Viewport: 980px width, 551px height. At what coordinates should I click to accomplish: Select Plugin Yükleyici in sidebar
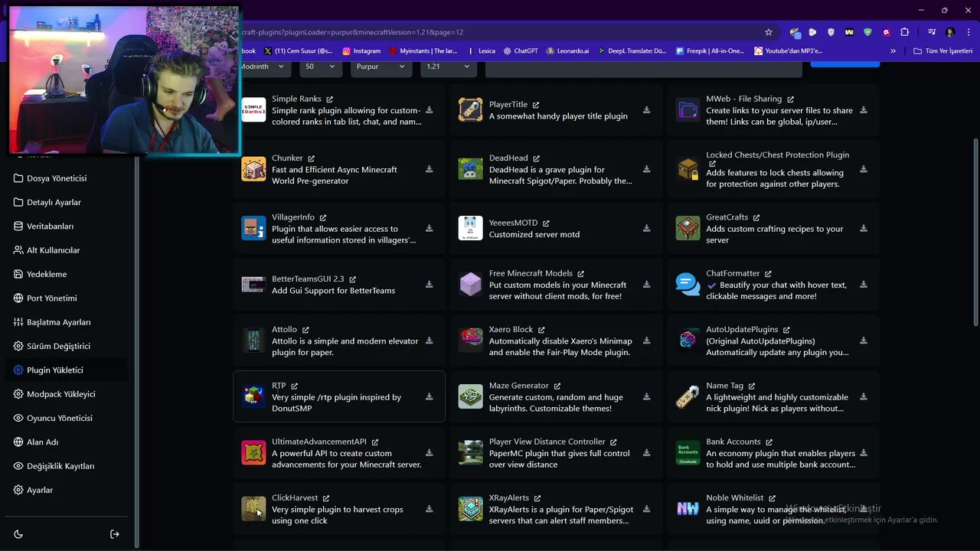tap(65, 370)
